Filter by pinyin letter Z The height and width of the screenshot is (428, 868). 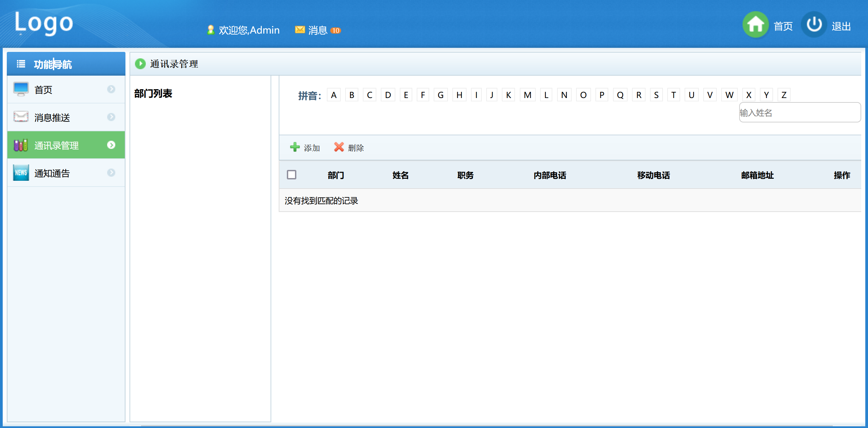coord(784,95)
